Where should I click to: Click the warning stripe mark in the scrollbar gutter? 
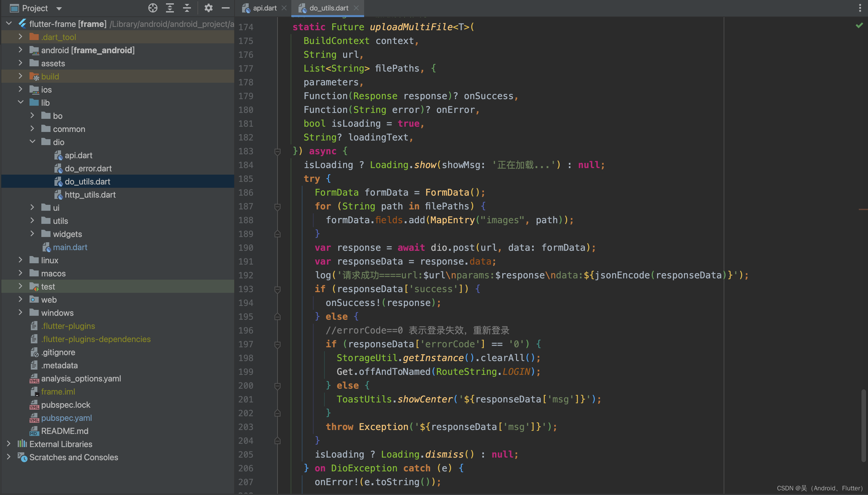(863, 209)
